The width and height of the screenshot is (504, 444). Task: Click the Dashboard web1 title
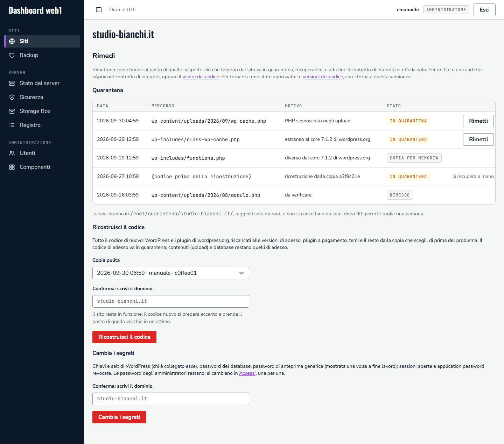point(35,10)
